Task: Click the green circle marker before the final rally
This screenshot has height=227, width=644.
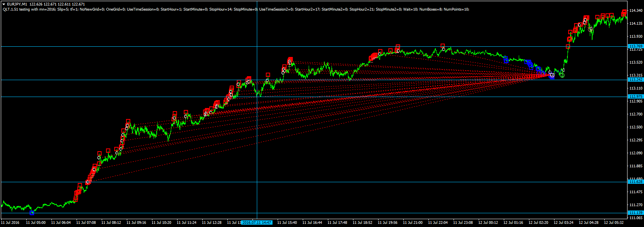Action: tap(562, 75)
